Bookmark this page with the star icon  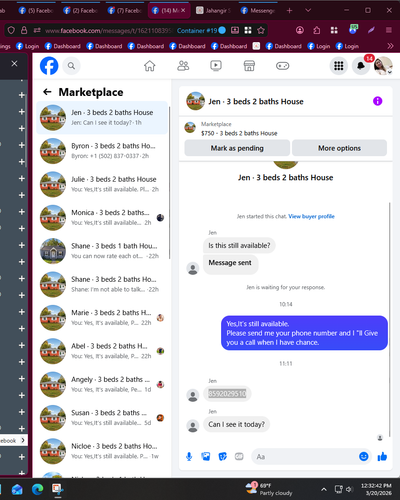(x=261, y=31)
